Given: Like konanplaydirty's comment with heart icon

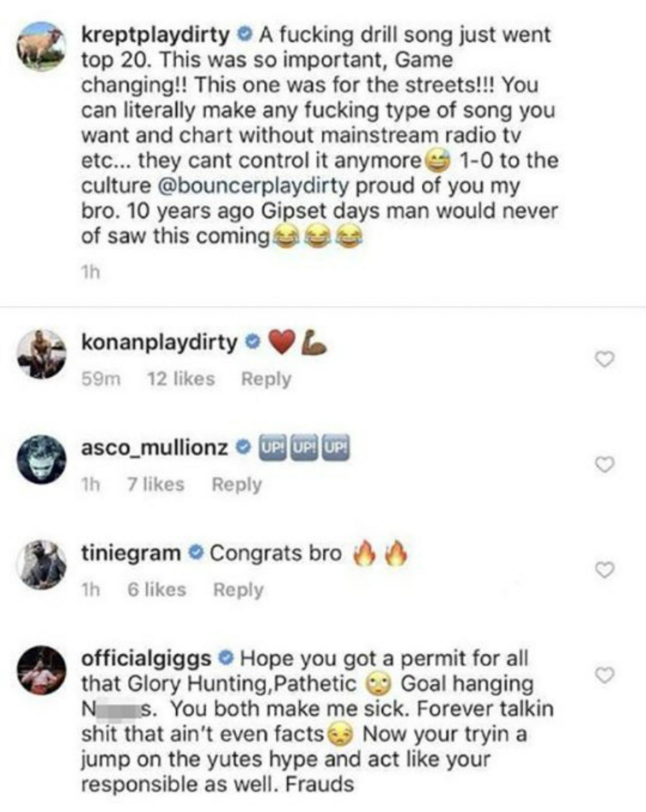Looking at the screenshot, I should (604, 359).
